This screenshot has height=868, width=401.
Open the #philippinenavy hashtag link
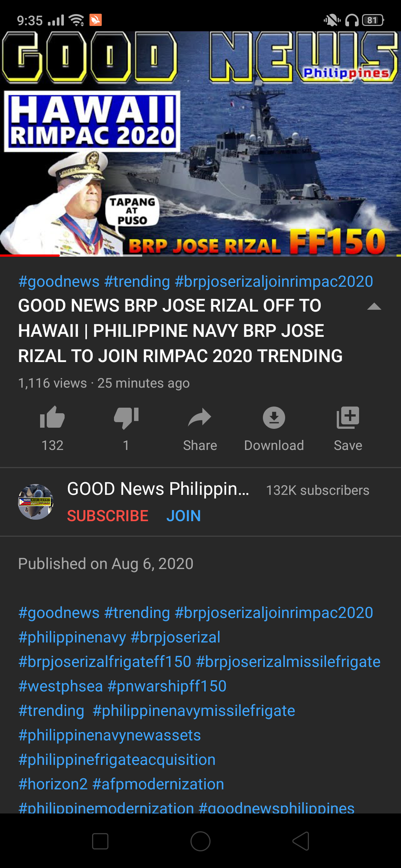coord(72,637)
